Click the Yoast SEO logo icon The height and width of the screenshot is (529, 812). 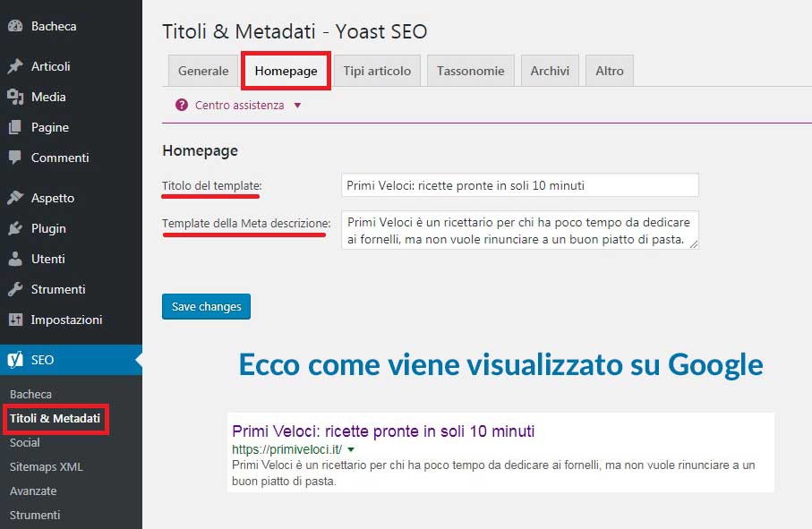(x=15, y=360)
